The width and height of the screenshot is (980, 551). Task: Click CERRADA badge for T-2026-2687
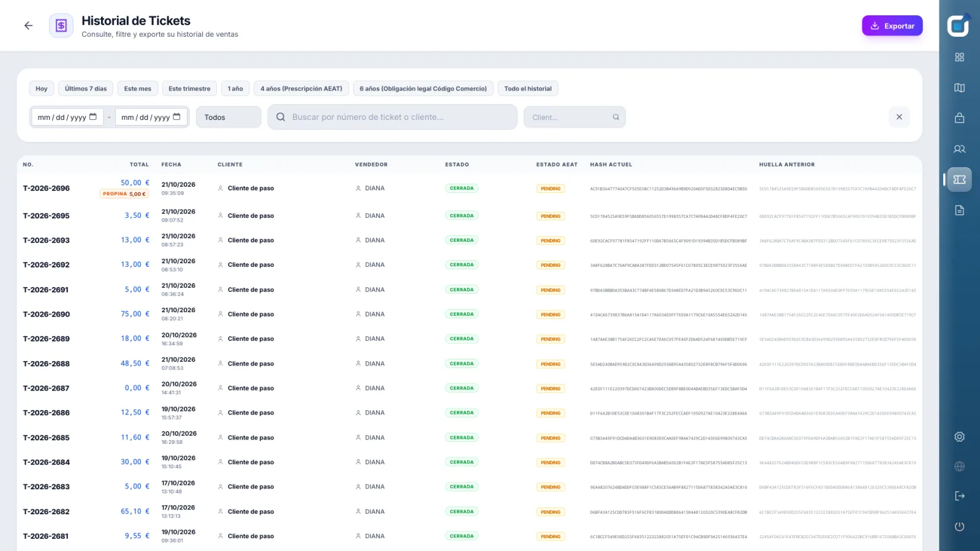462,388
